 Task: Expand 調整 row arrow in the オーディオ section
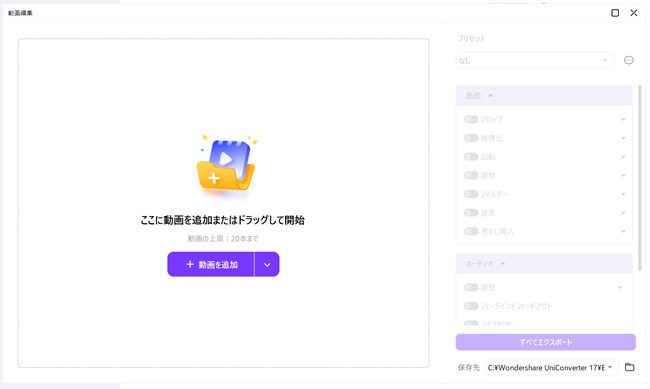[x=620, y=287]
